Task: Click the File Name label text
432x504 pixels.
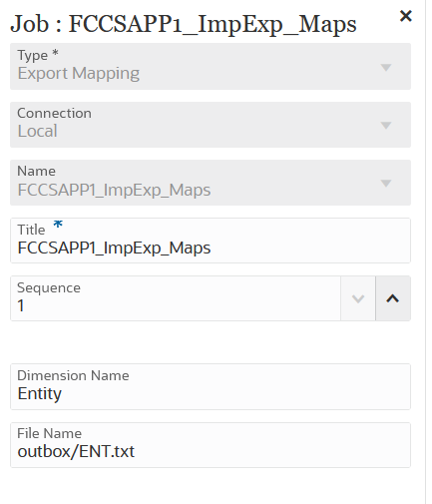Action: 49,433
